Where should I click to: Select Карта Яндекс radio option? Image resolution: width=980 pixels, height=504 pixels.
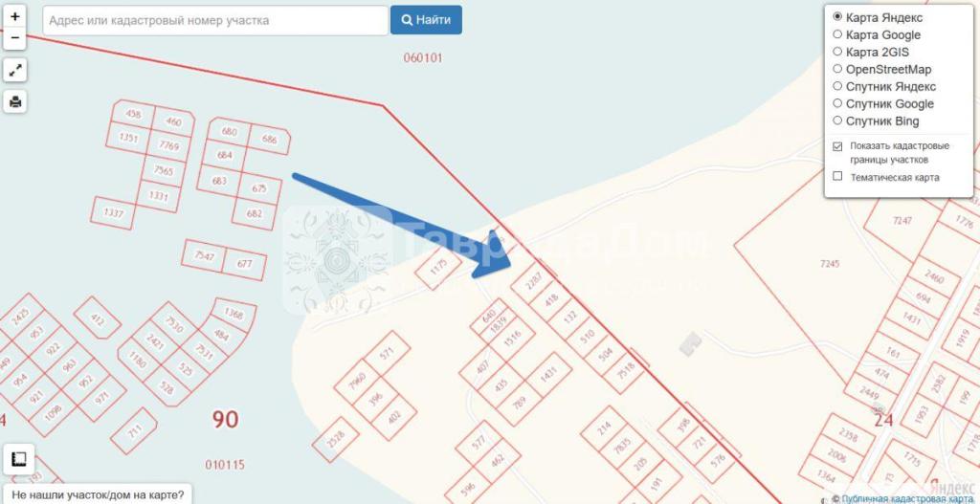coord(837,17)
